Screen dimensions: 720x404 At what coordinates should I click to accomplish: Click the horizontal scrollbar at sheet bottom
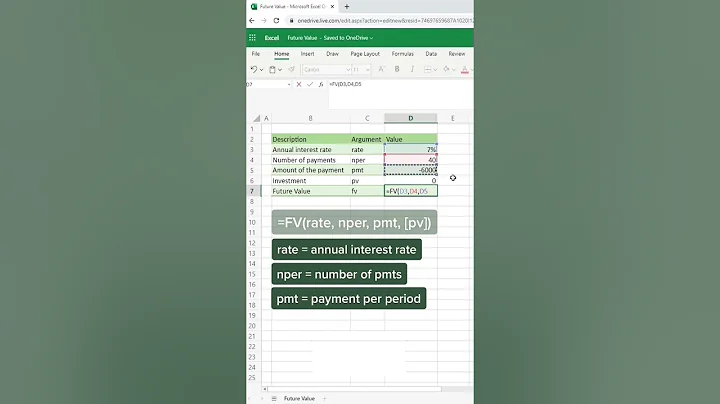354,389
